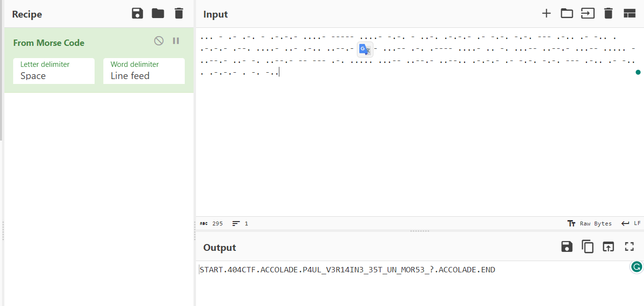644x306 pixels.
Task: Add a new input tab
Action: pyautogui.click(x=546, y=14)
